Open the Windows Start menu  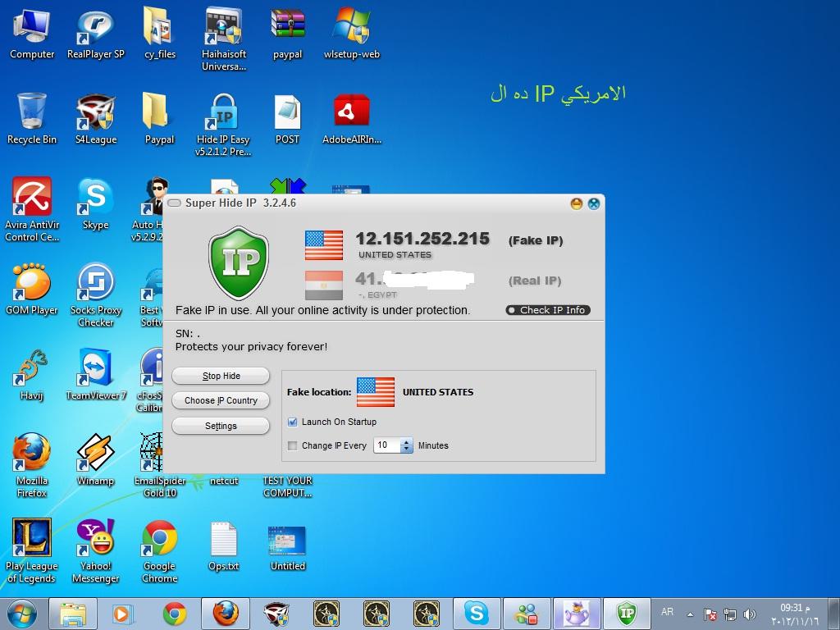click(x=22, y=614)
